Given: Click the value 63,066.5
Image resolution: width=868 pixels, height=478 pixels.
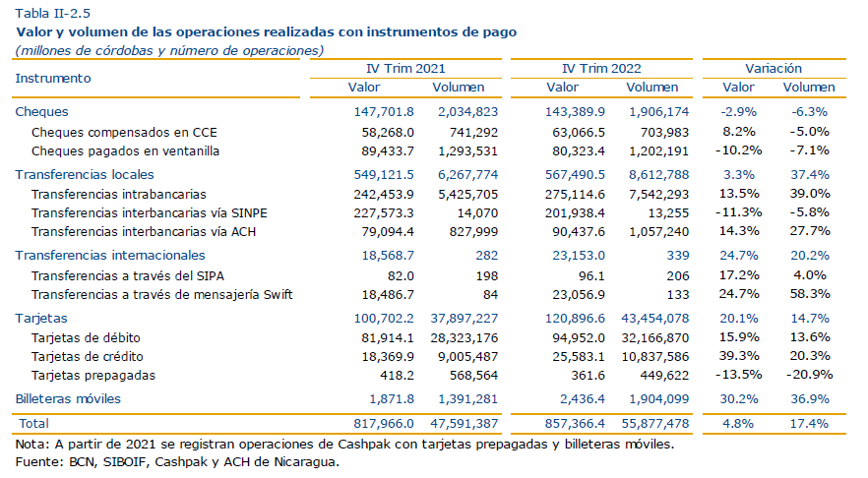Looking at the screenshot, I should tap(579, 132).
